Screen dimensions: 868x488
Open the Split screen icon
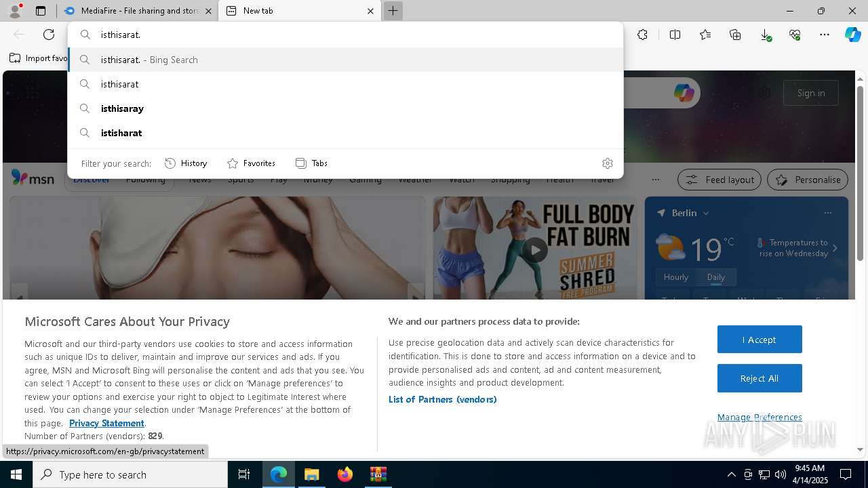(675, 35)
